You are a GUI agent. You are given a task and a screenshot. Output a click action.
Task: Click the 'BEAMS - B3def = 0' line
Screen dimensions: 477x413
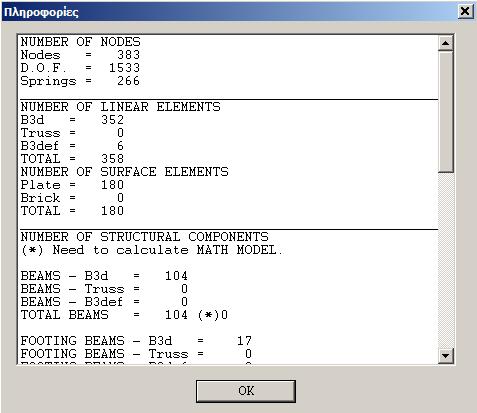[x=104, y=302]
